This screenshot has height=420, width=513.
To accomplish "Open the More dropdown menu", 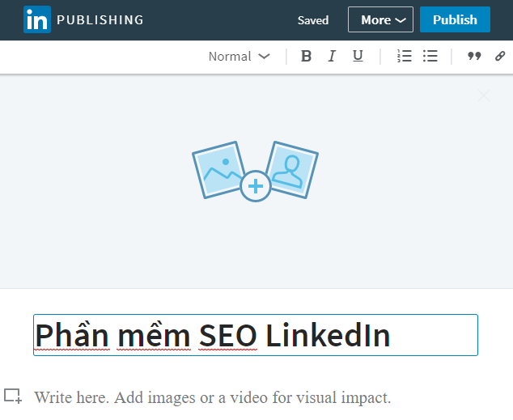I will pyautogui.click(x=380, y=19).
